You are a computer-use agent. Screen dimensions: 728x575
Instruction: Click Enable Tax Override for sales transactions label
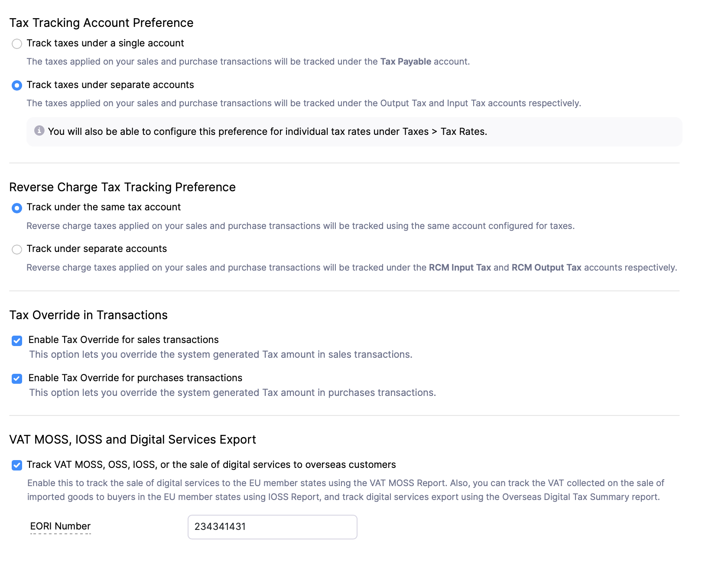point(123,340)
